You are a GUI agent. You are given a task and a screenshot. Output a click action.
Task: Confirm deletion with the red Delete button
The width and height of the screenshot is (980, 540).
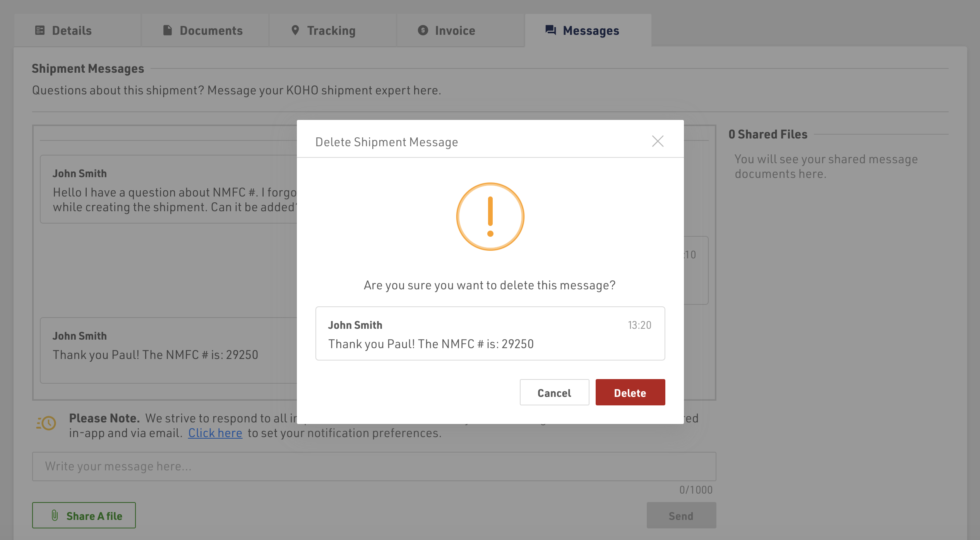click(630, 392)
